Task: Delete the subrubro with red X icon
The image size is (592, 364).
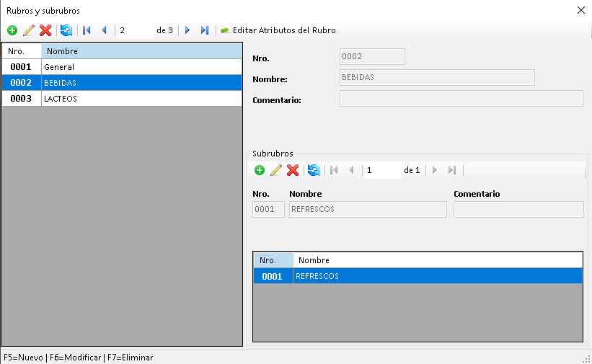Action: [x=293, y=170]
